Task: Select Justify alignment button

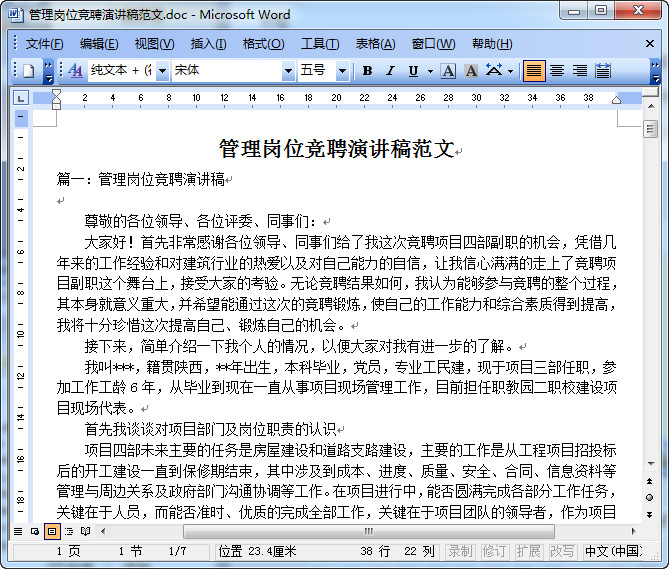Action: 534,71
